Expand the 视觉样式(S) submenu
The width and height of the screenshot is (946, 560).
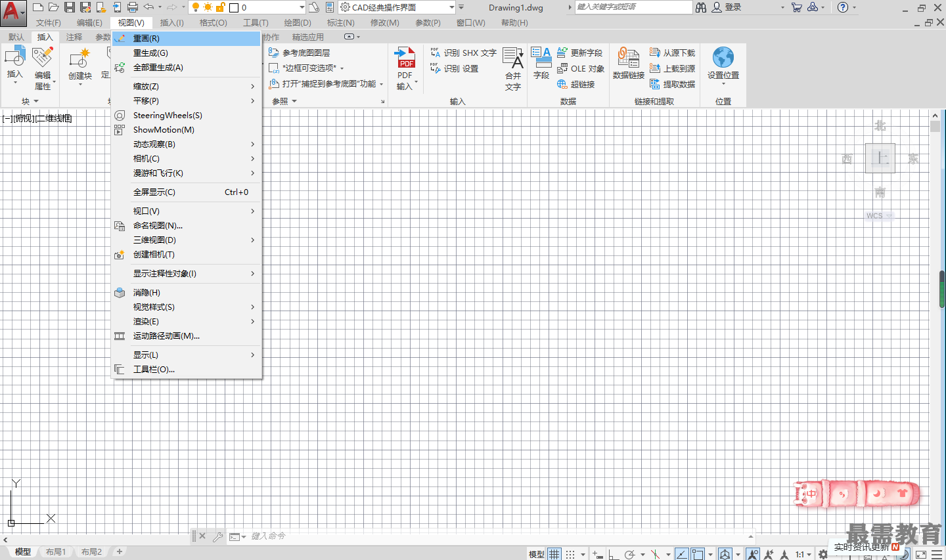click(187, 307)
